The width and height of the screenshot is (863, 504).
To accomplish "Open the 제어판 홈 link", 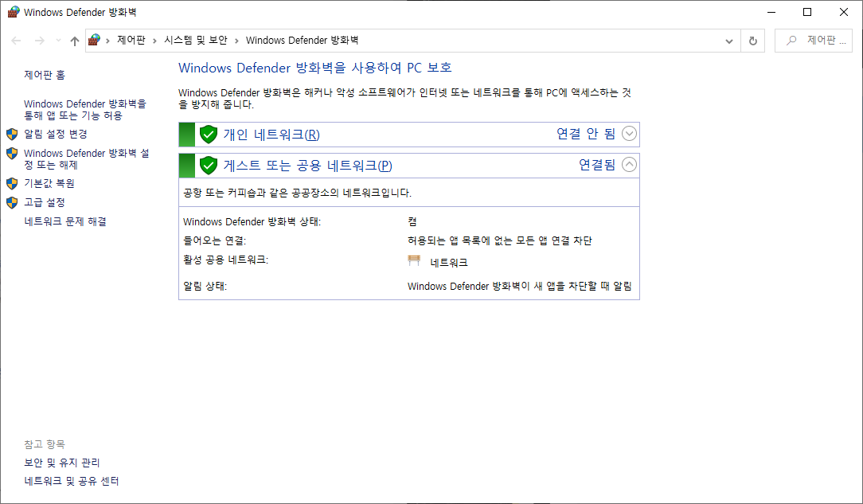I will click(45, 75).
